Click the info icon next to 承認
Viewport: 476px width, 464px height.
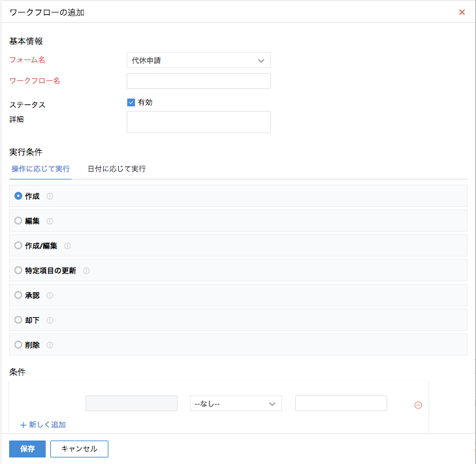tap(50, 296)
